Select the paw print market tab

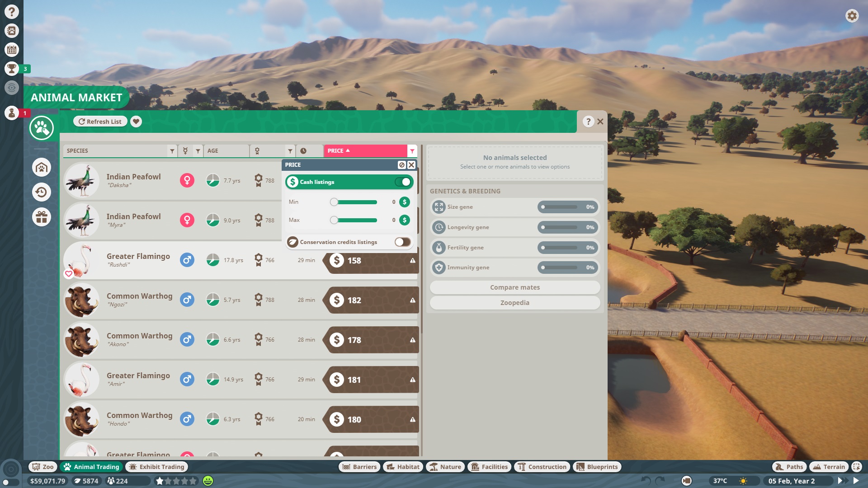[x=42, y=128]
